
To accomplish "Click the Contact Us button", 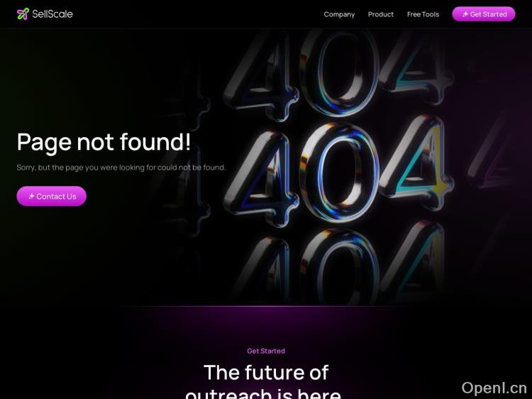I will pyautogui.click(x=52, y=196).
